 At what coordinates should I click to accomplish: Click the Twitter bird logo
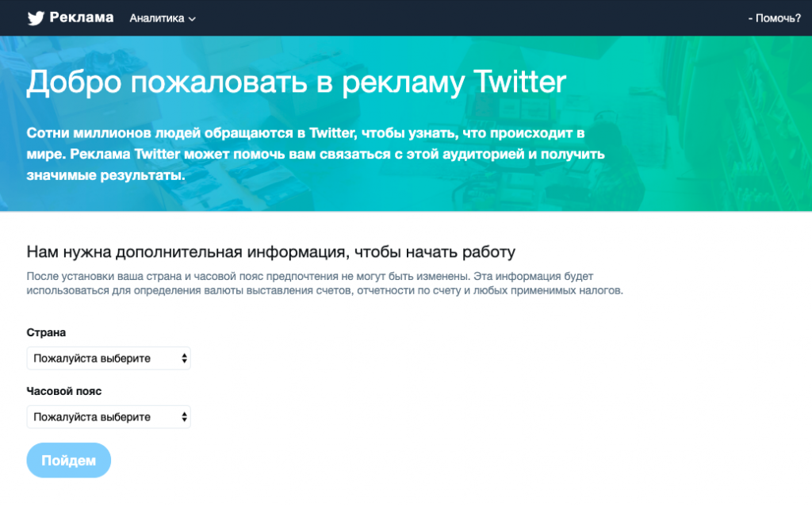pos(36,18)
